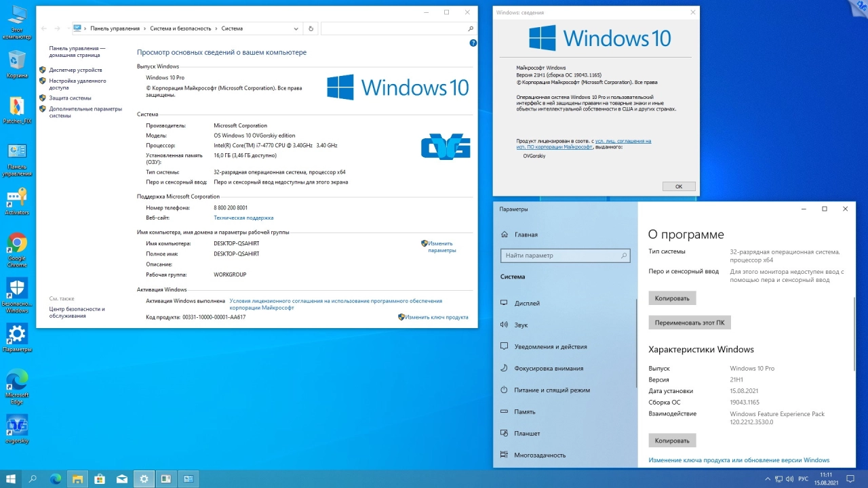868x488 pixels.
Task: Expand the Control Panel address history dropdown
Action: pyautogui.click(x=296, y=28)
